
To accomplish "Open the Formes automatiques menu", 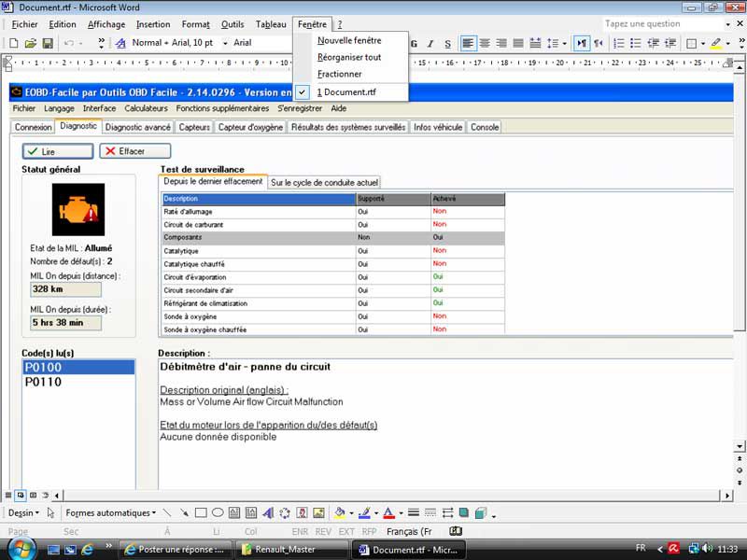I will coord(110,512).
